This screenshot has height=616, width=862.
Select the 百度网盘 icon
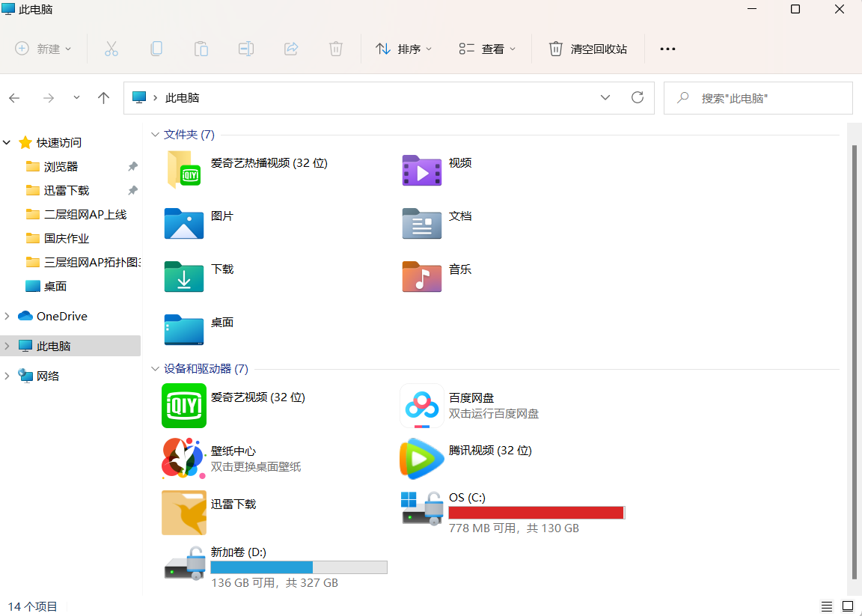point(422,406)
